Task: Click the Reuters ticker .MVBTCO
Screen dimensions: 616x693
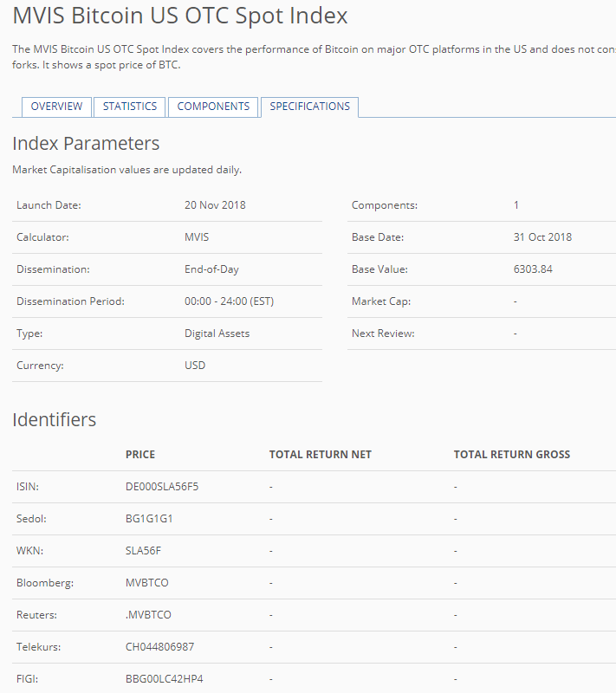Action: pos(148,615)
